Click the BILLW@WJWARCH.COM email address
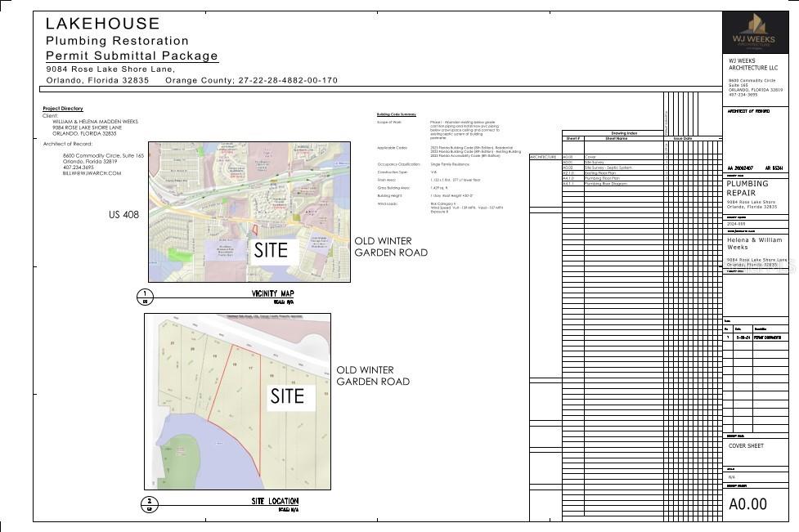The image size is (799, 532). [x=92, y=173]
